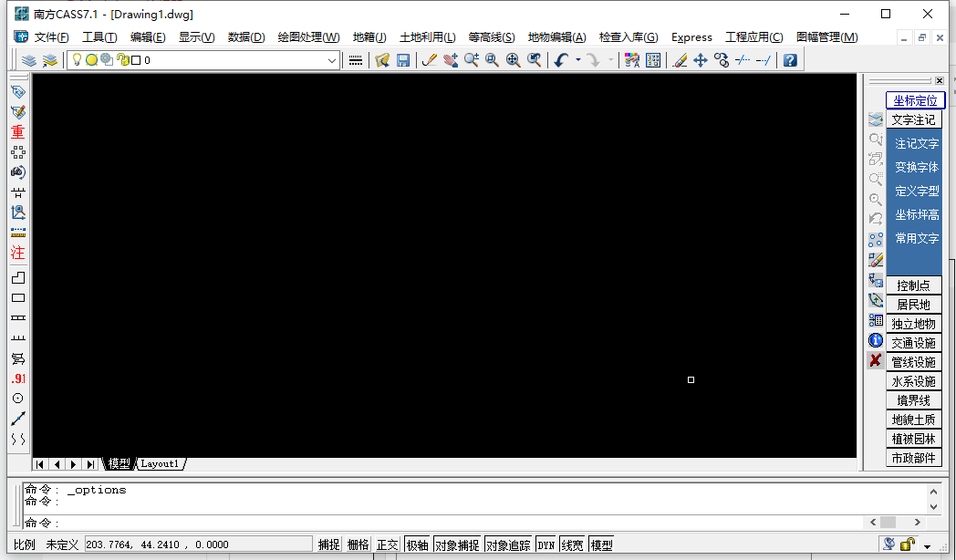Click the Erase tool icon
The image size is (956, 560).
tap(681, 59)
